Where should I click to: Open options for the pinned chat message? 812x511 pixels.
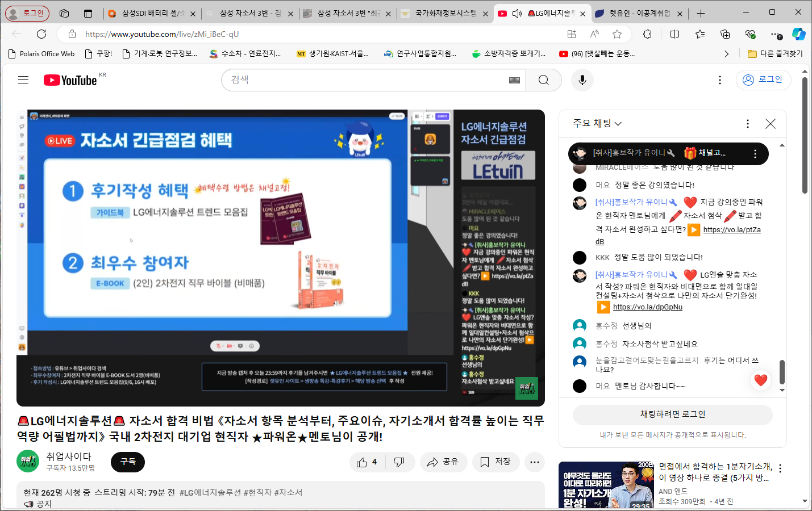(x=755, y=153)
